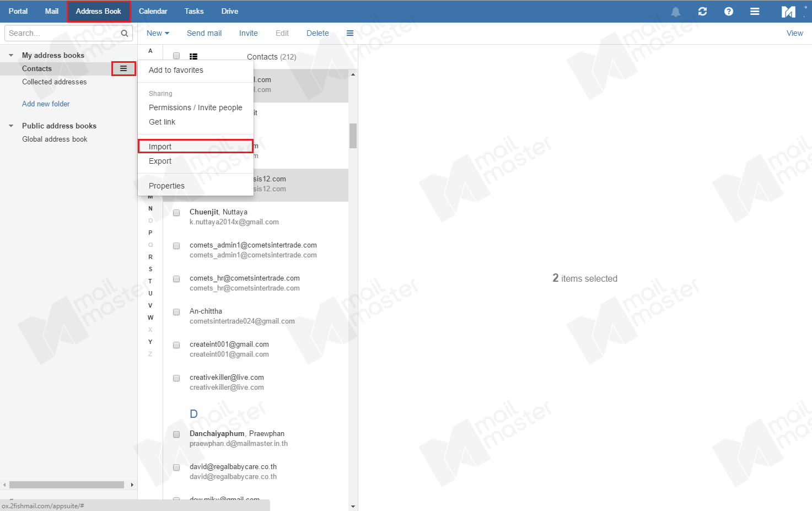Choose Import from the menu
This screenshot has width=812, height=511.
(195, 147)
